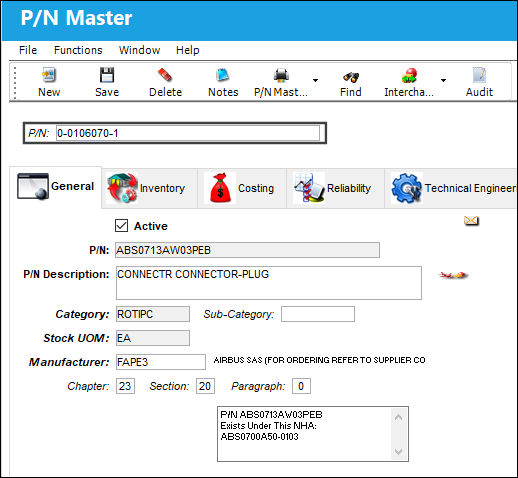518x478 pixels.
Task: Open the Help menu
Action: [x=188, y=50]
